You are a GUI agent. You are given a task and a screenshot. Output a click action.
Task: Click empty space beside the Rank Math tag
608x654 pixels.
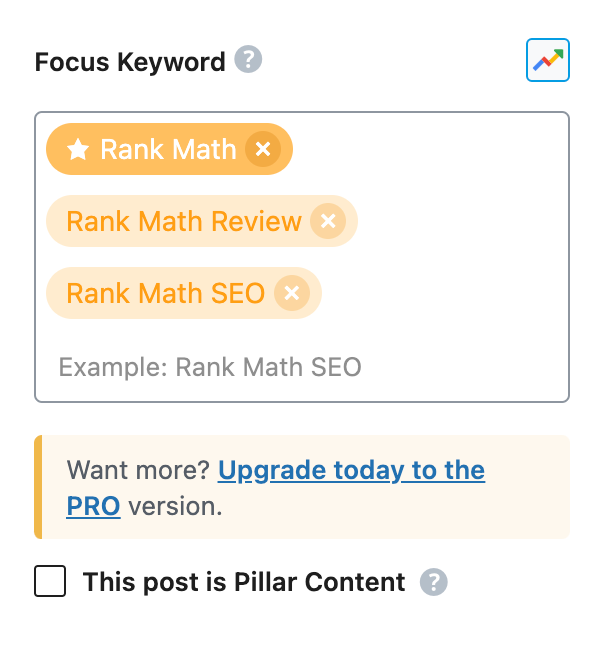click(x=430, y=149)
